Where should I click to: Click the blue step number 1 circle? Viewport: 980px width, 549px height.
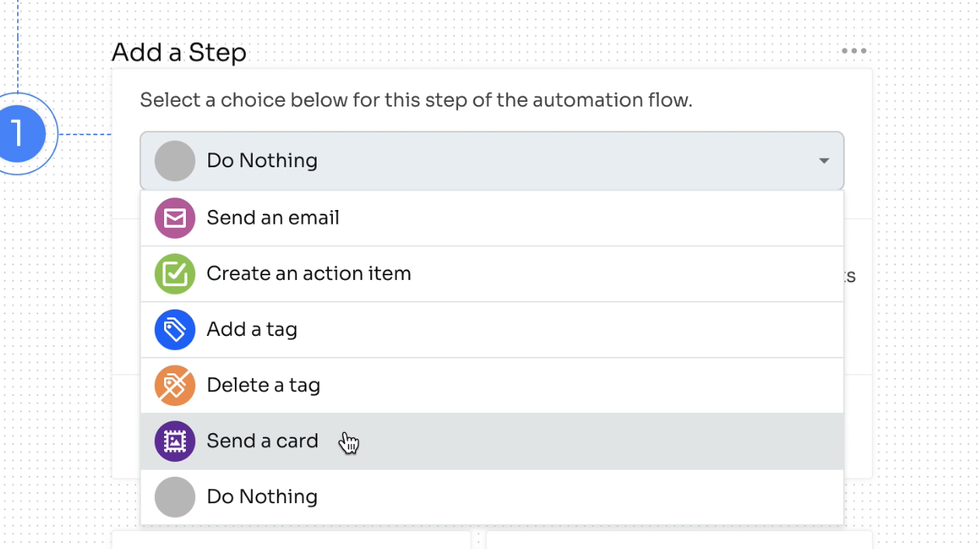click(19, 134)
